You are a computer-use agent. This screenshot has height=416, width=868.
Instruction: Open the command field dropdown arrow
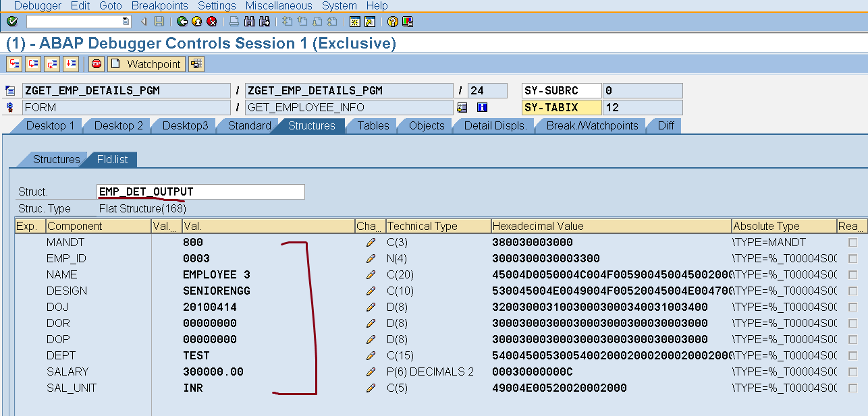[x=125, y=21]
